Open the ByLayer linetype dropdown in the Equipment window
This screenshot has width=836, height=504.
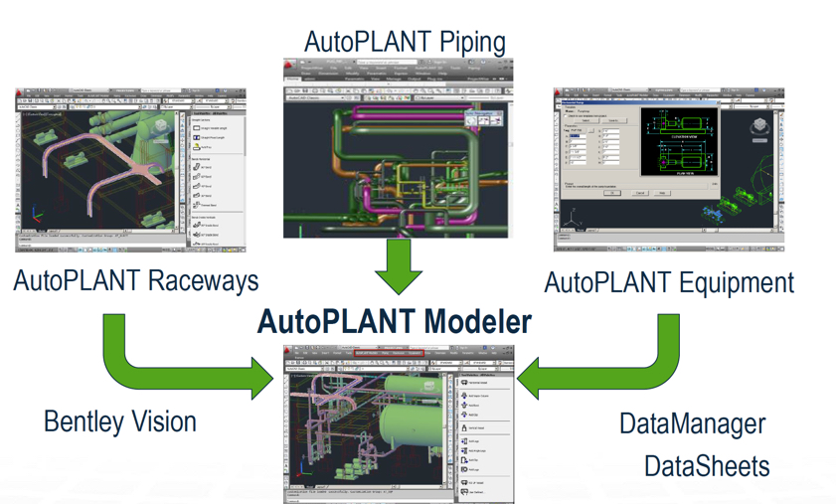point(752,106)
